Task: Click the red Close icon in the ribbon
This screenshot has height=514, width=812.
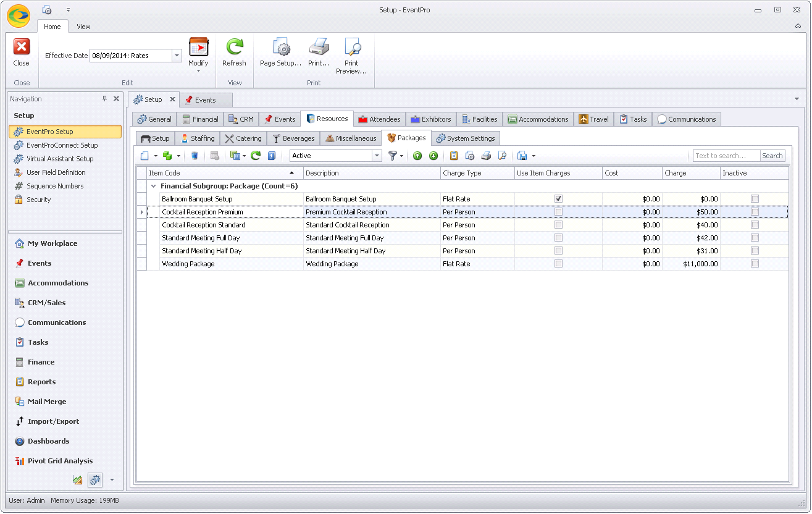Action: pos(22,47)
